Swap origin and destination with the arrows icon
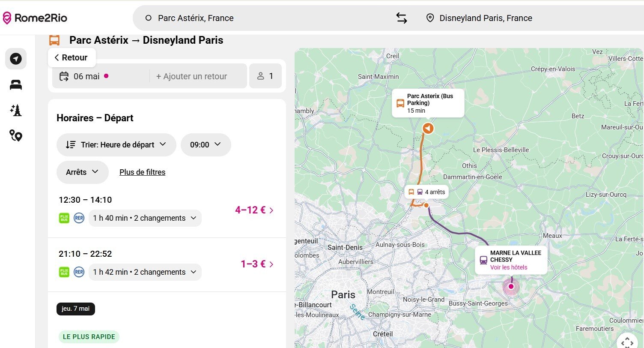This screenshot has height=348, width=644. [402, 18]
